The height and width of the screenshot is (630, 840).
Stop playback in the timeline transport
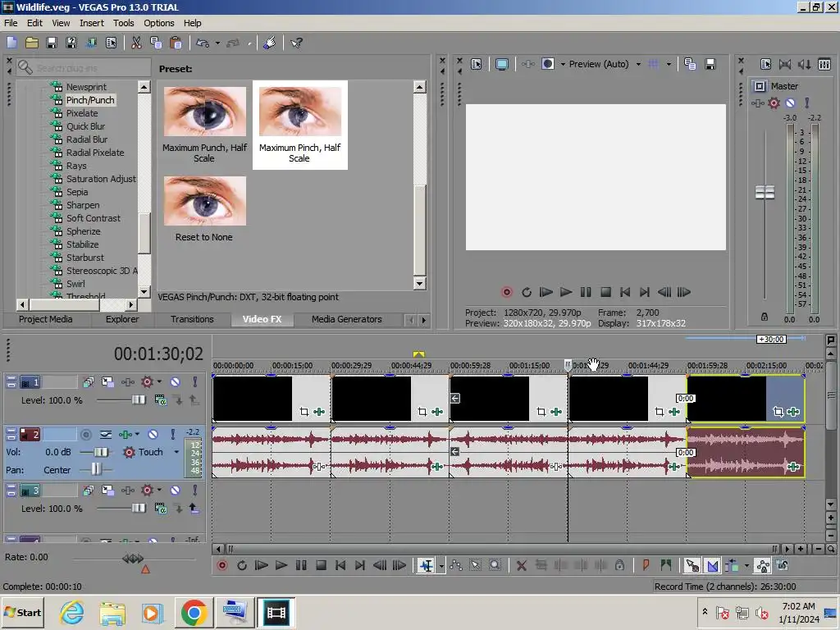tap(321, 566)
